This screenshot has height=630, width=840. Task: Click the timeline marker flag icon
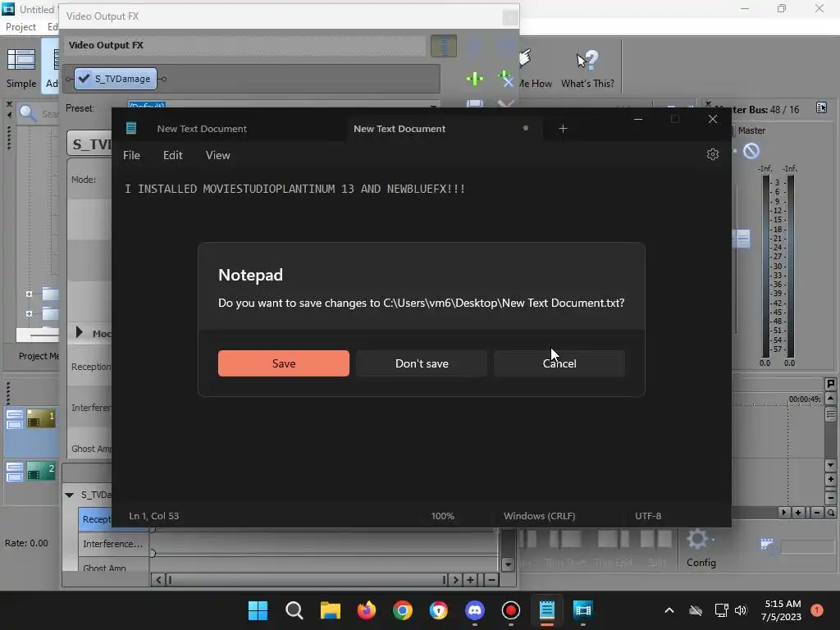tap(830, 384)
